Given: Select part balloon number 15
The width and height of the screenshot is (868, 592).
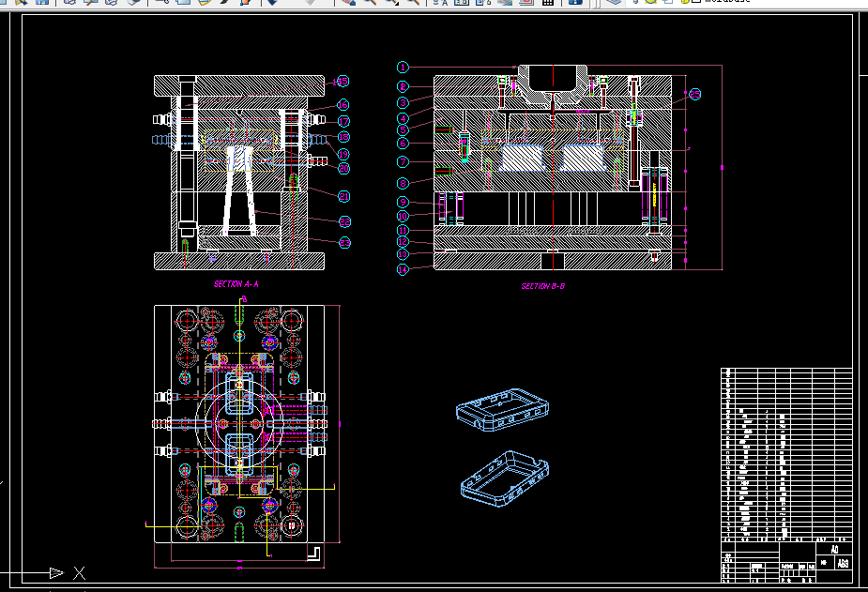Looking at the screenshot, I should pyautogui.click(x=343, y=82).
